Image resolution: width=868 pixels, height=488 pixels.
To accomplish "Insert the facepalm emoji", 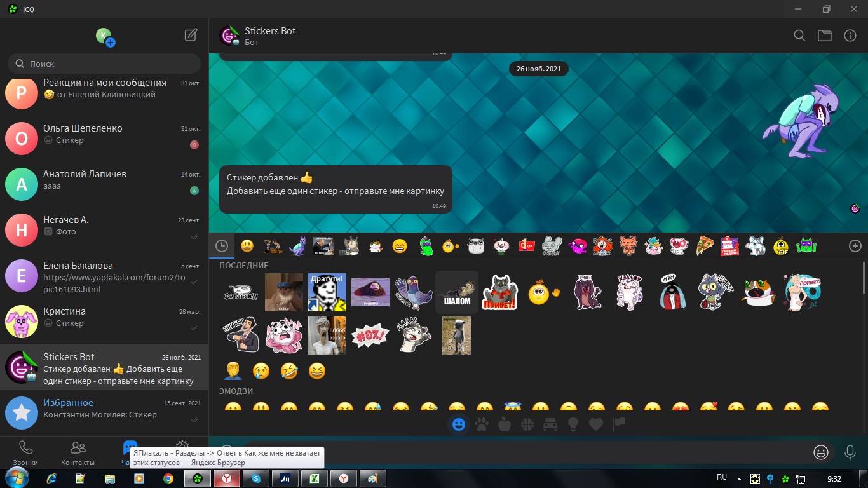I will (x=233, y=370).
